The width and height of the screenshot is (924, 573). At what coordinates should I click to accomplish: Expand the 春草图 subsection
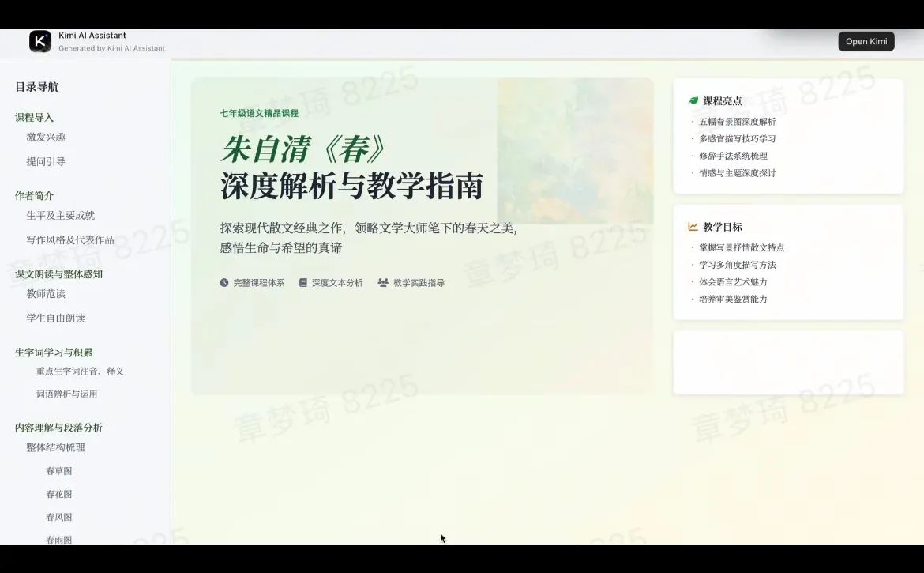tap(59, 470)
